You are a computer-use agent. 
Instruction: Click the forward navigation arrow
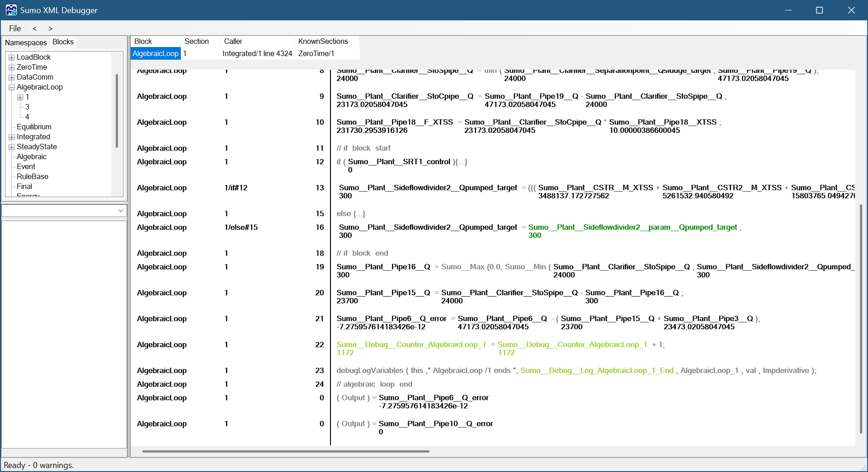pos(51,28)
